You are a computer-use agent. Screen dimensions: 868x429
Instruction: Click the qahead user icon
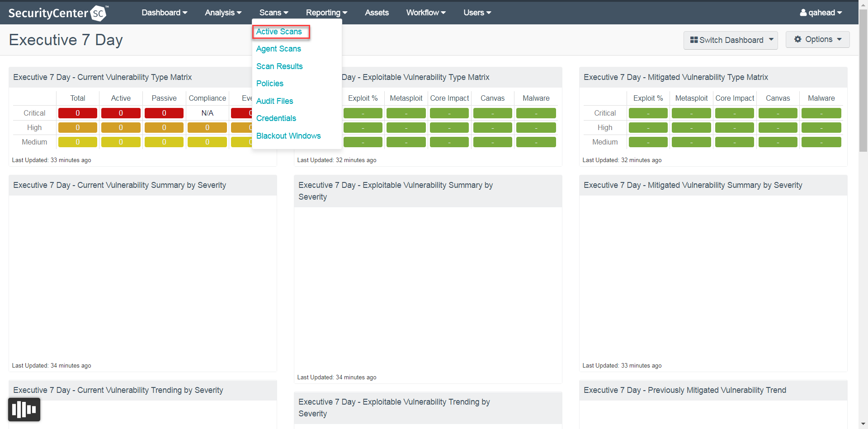[803, 13]
